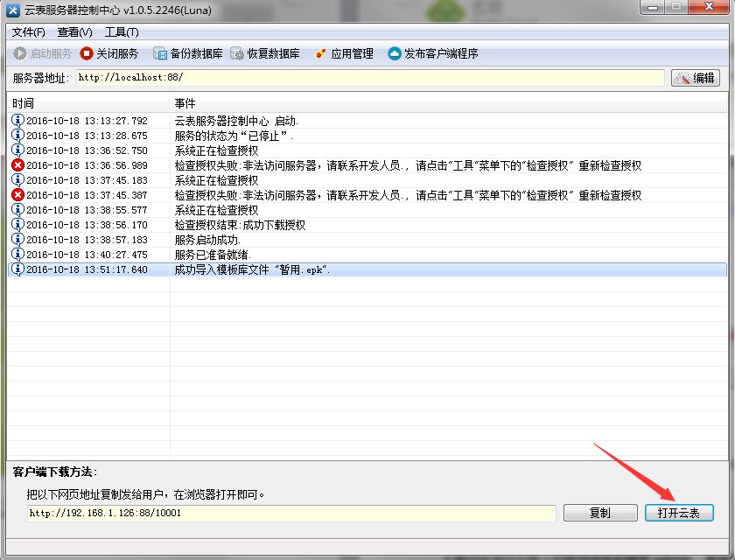Open the 工具(T) menu

coord(122,32)
